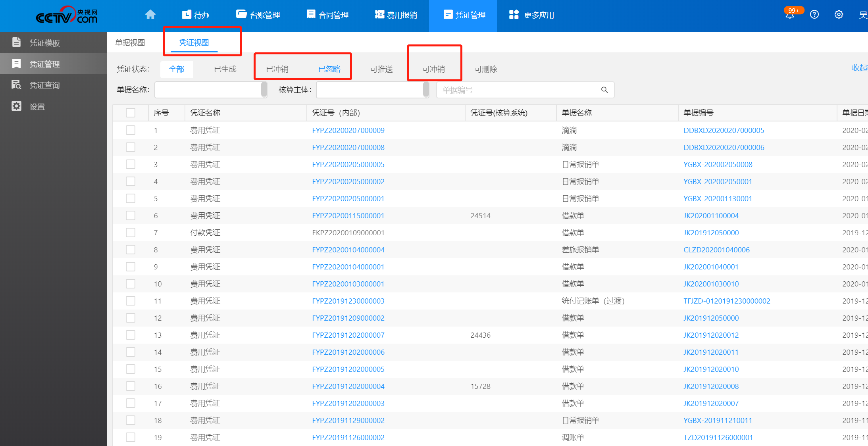Click the 单据编号 column header
This screenshot has width=868, height=446.
(699, 113)
